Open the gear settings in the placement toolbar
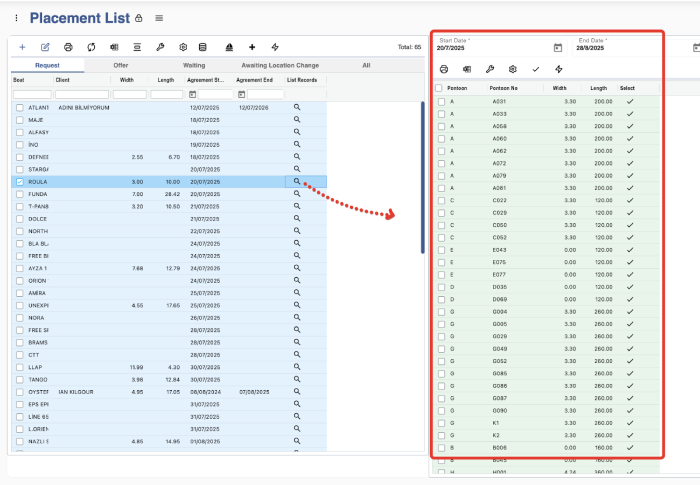Image resolution: width=700 pixels, height=485 pixels. tap(183, 47)
